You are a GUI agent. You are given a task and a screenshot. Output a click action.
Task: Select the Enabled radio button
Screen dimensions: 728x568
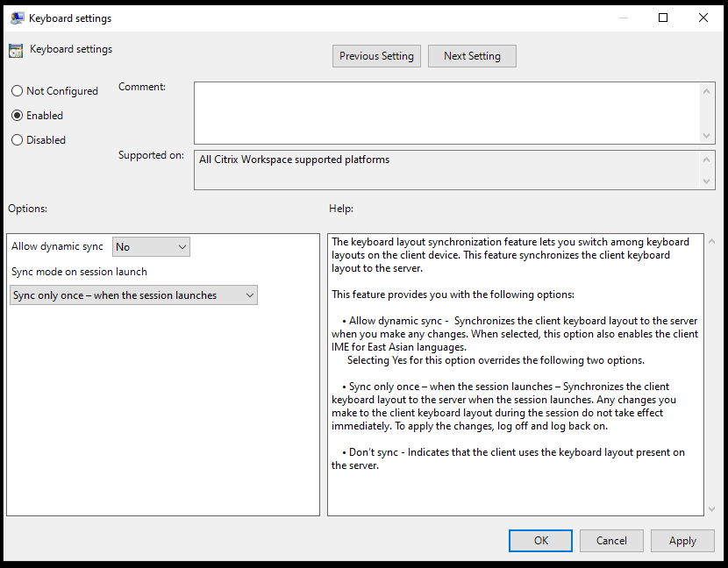(x=18, y=116)
